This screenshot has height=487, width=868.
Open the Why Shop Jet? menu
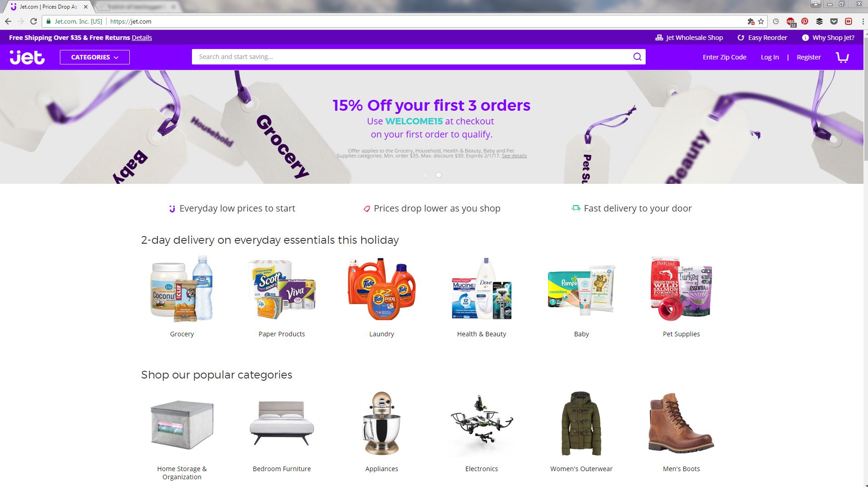coord(828,38)
